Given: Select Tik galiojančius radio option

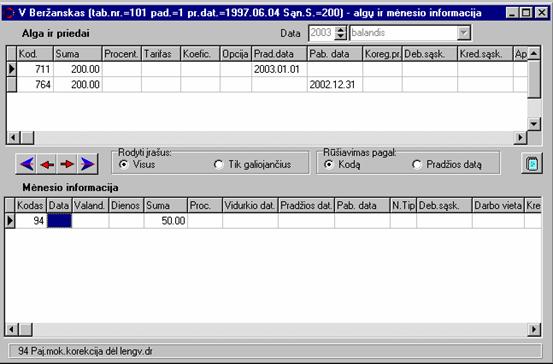Looking at the screenshot, I should [219, 165].
